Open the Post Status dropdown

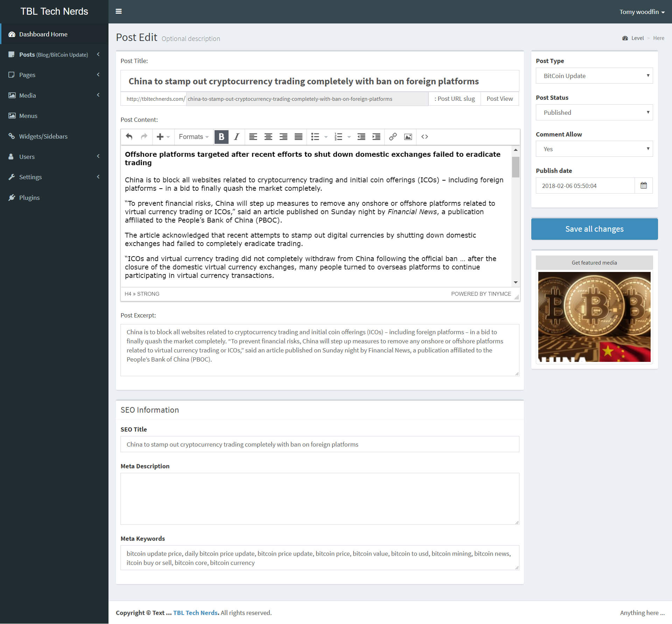[x=594, y=112]
